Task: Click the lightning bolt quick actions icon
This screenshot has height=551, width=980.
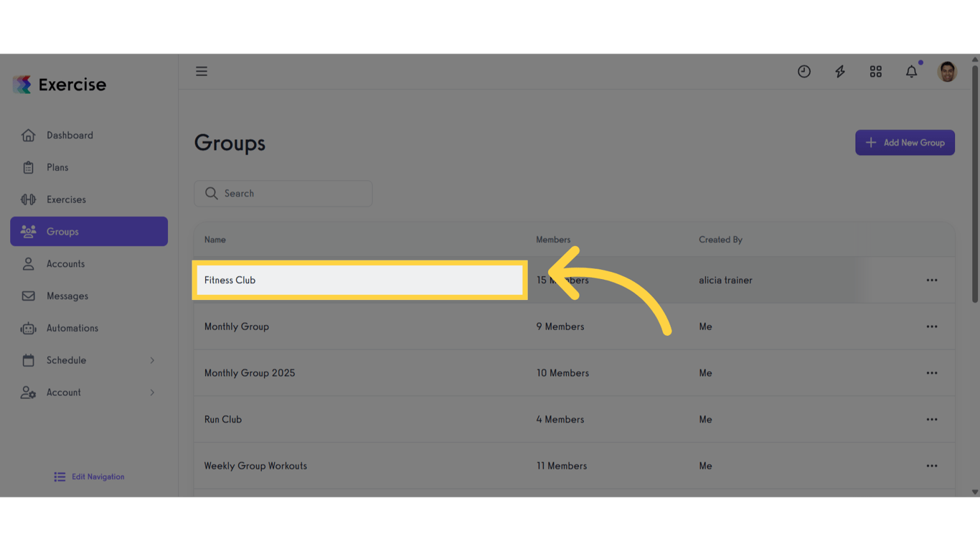Action: pyautogui.click(x=840, y=71)
